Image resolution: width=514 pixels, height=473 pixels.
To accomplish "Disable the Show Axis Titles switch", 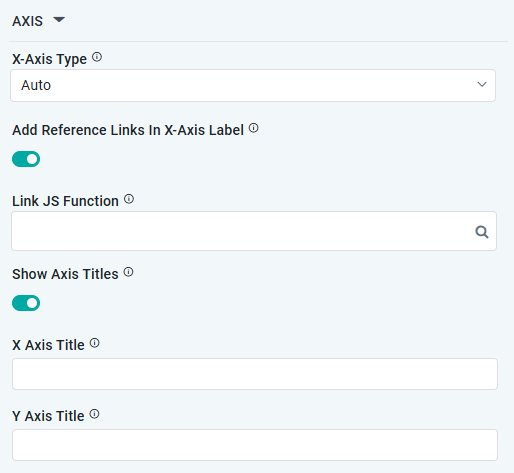I will 26,303.
